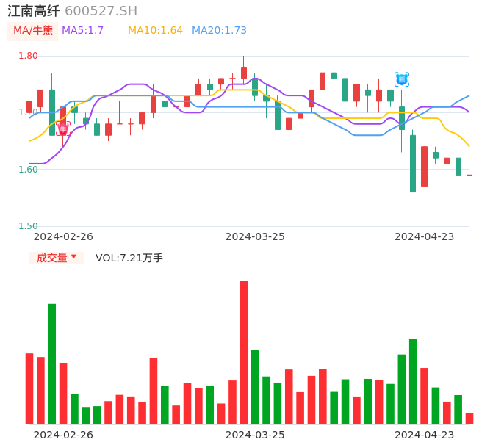Viewport: 504px width, 445px height.
Task: Click the 2024-03-25 date on price chart axis
Action: (x=254, y=236)
